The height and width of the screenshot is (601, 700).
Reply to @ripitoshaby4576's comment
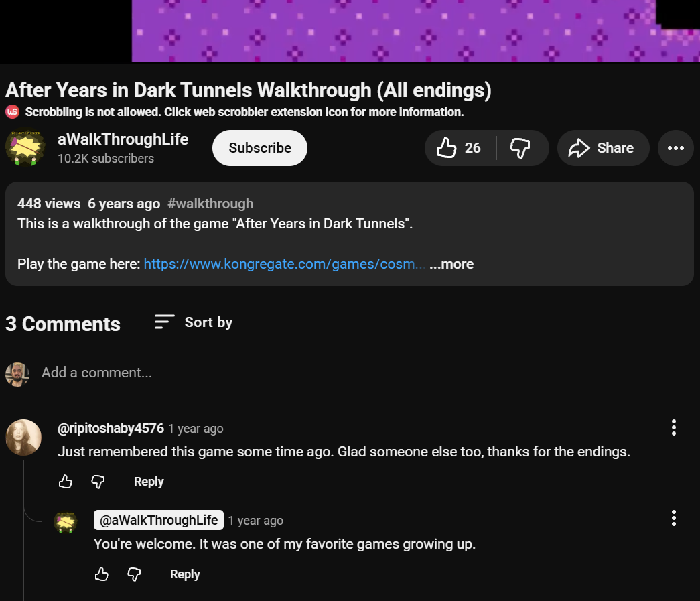pos(149,482)
